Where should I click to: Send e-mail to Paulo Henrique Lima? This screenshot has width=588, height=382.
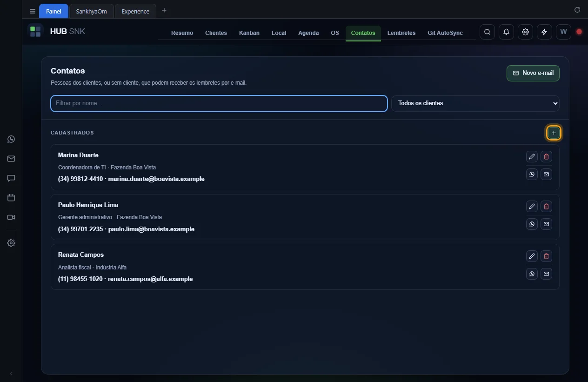click(546, 224)
